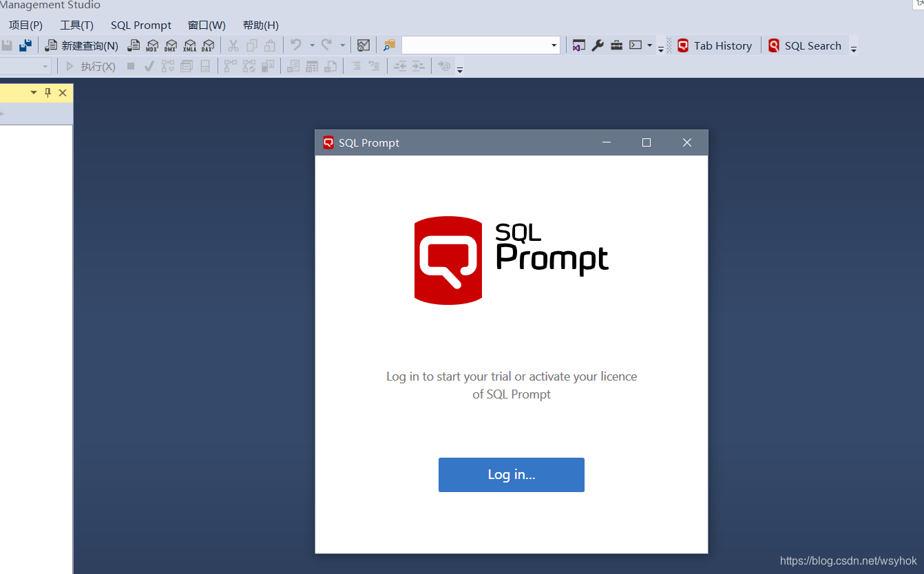Click the undo icon in the toolbar

click(x=295, y=45)
